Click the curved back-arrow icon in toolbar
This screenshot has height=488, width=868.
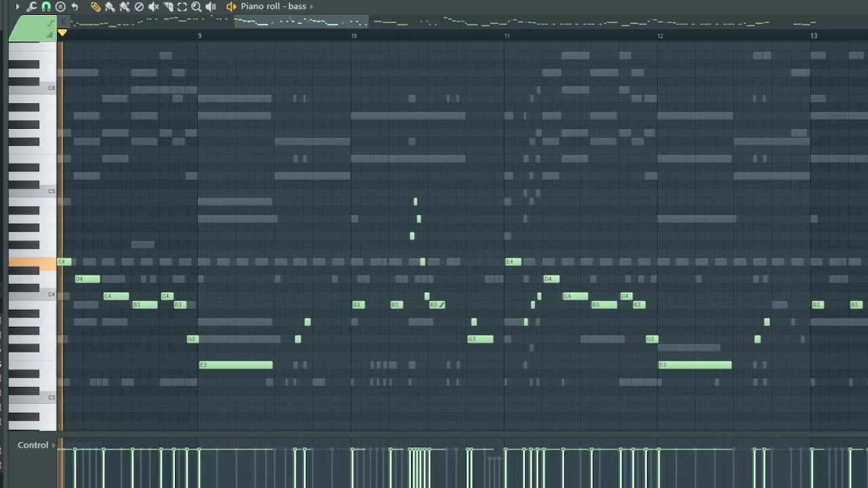(75, 7)
